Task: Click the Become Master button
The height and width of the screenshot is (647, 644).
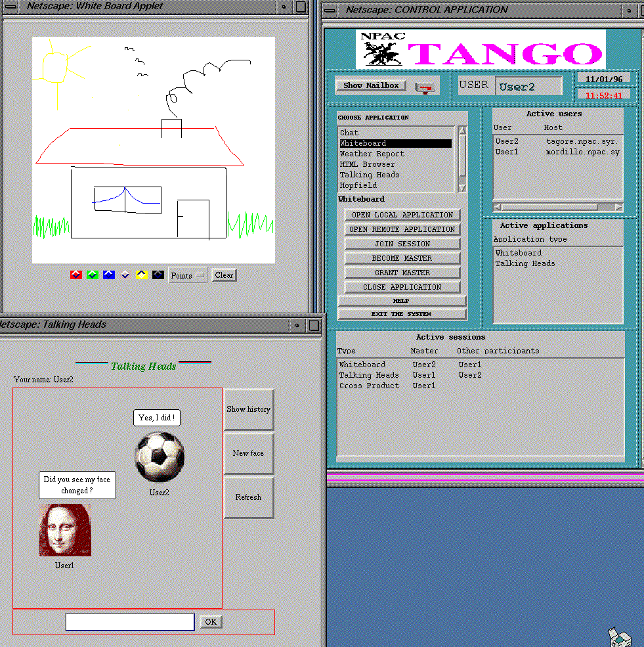Action: 402,258
